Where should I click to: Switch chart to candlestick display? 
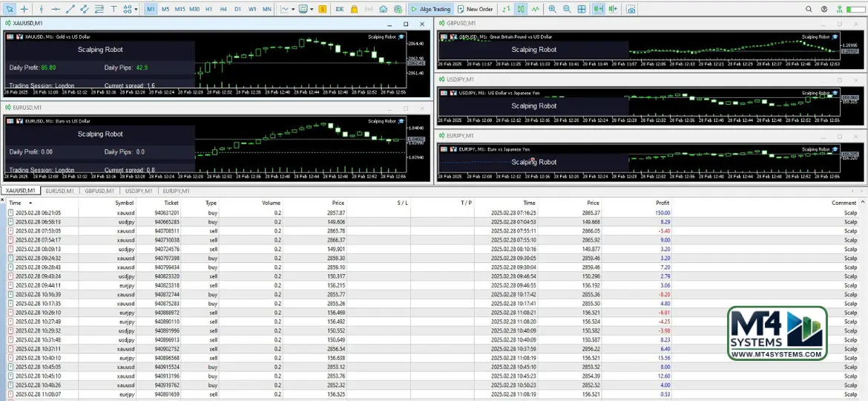[521, 9]
